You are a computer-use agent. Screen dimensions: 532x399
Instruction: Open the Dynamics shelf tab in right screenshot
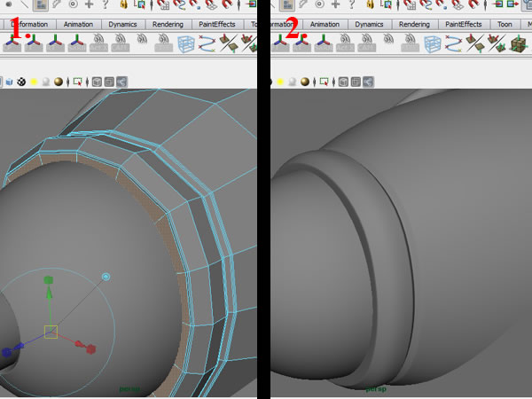(369, 24)
